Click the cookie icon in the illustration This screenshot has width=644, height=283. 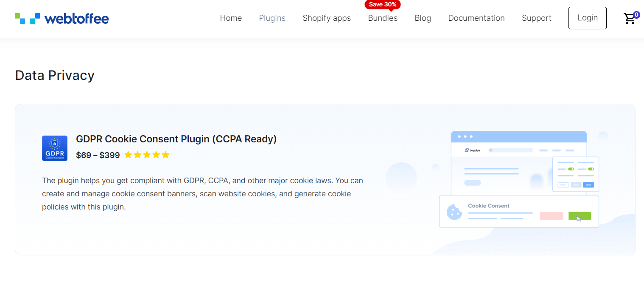coord(454,212)
